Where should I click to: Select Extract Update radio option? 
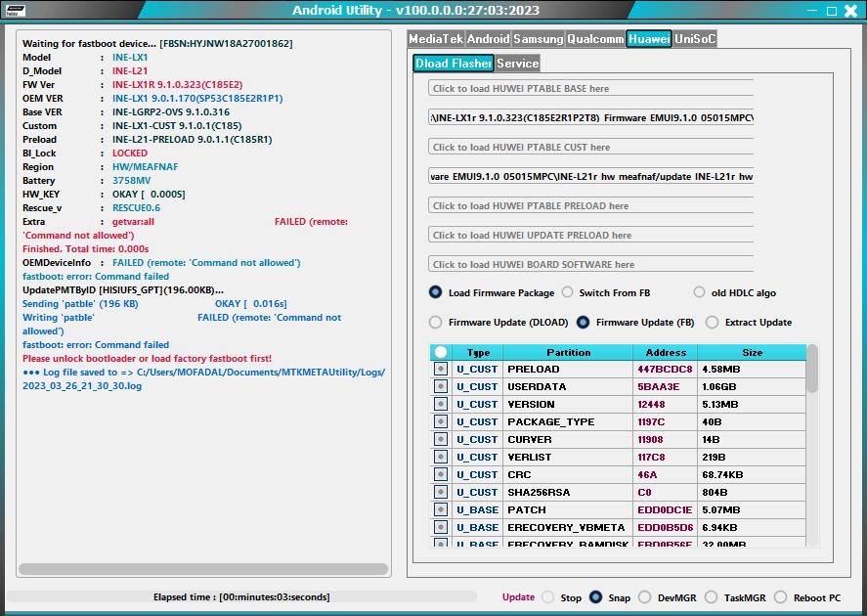coord(713,322)
